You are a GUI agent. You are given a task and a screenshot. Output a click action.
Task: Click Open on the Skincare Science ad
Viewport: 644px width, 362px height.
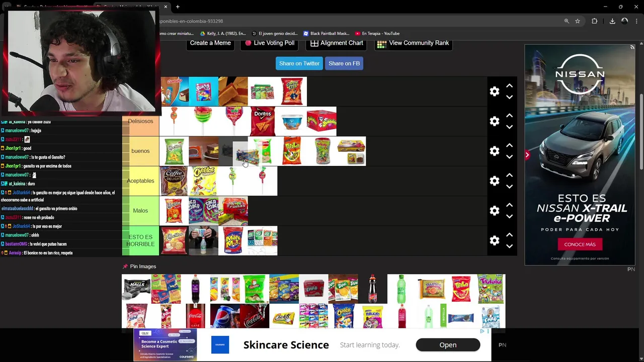[x=448, y=345]
